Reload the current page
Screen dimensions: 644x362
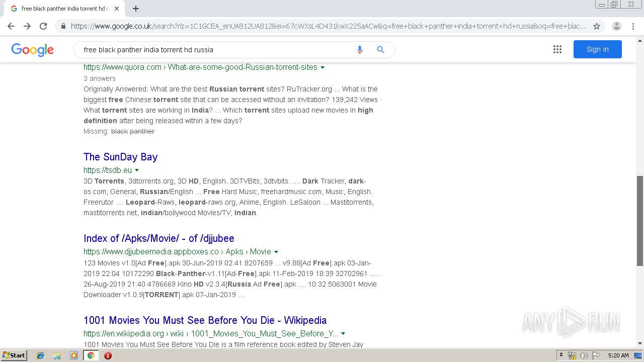point(43,26)
